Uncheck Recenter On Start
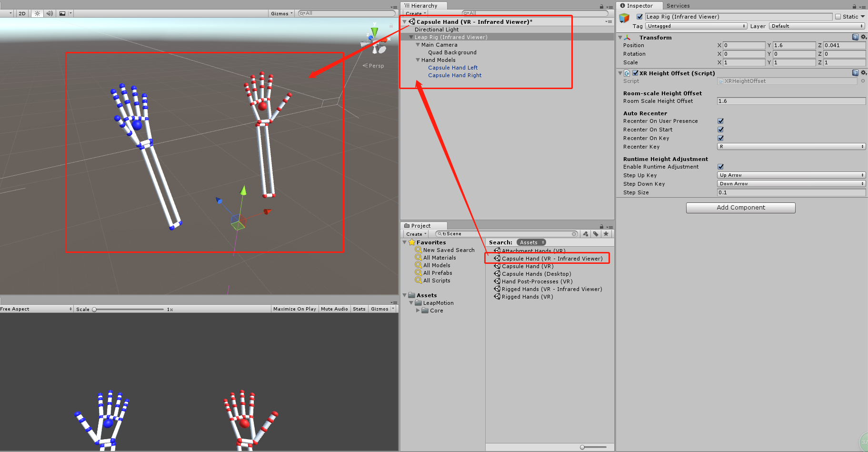 720,129
